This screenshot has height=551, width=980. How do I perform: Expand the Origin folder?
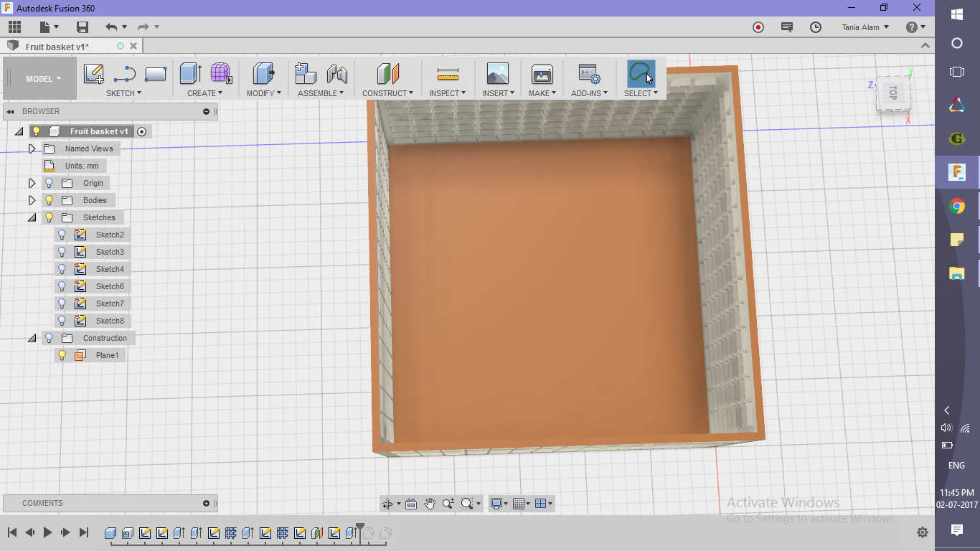[32, 183]
